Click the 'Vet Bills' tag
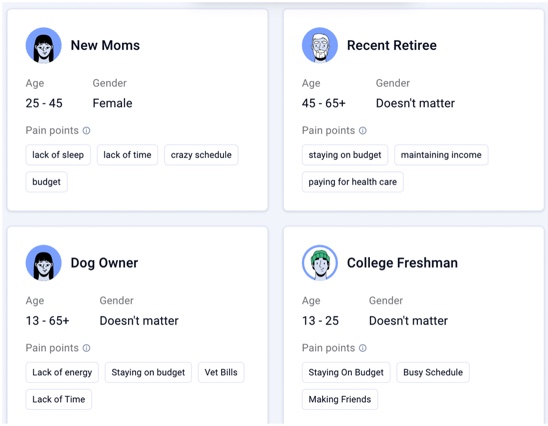Viewport: 548px width, 426px height. coord(221,372)
